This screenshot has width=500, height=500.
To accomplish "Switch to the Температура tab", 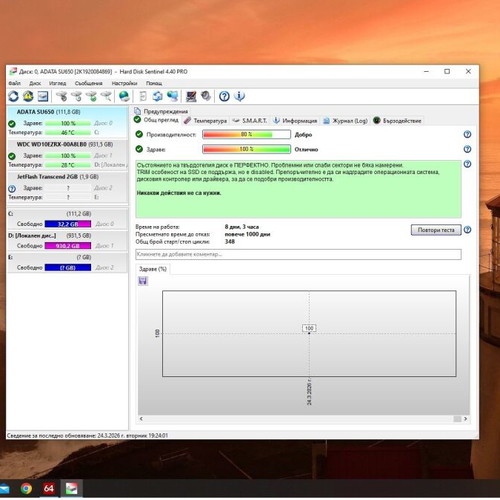I will (x=206, y=121).
